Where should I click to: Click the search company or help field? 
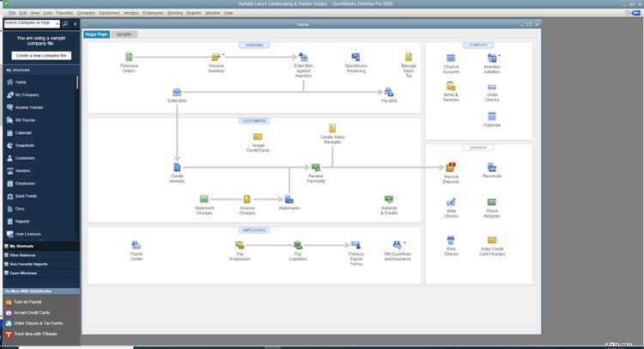pyautogui.click(x=27, y=23)
